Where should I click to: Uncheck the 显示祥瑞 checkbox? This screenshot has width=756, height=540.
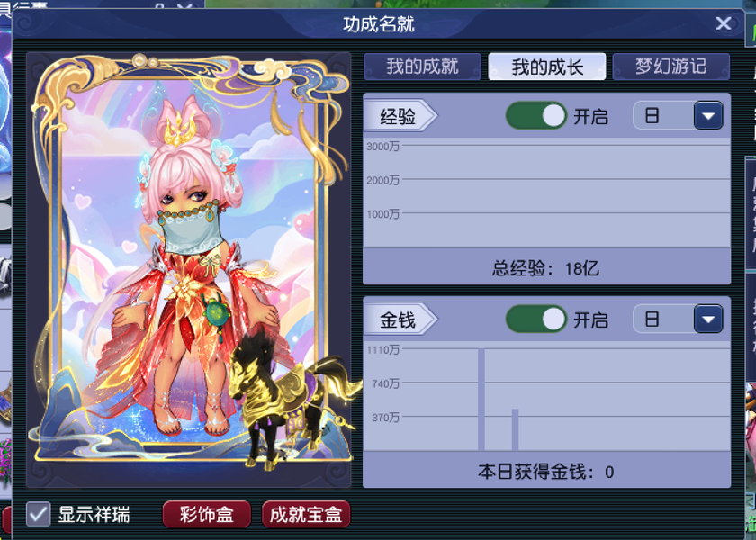coord(38,514)
